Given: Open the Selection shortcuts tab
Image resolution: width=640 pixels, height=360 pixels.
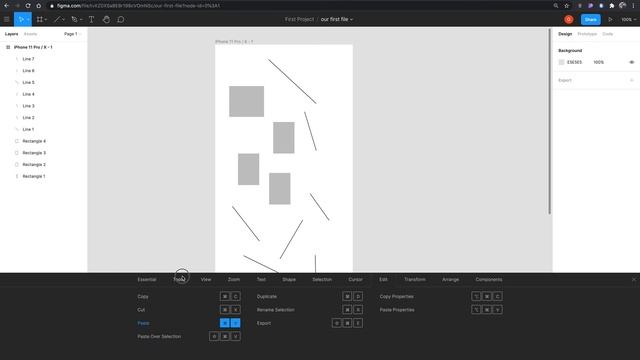Looking at the screenshot, I should [322, 280].
